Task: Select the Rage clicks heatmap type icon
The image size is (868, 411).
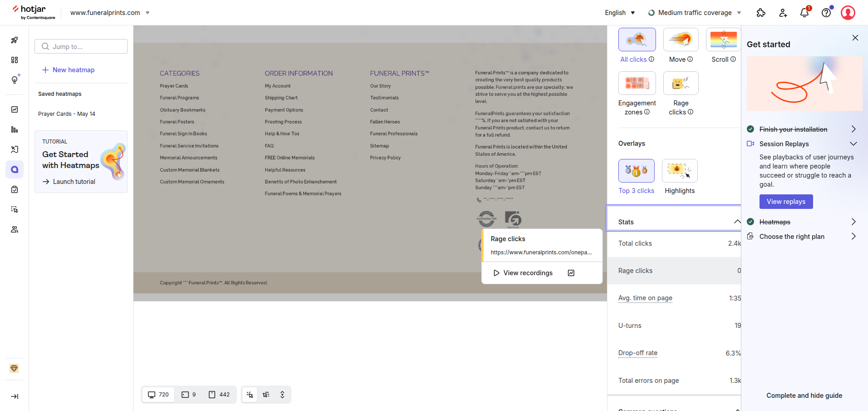Action: (x=680, y=83)
